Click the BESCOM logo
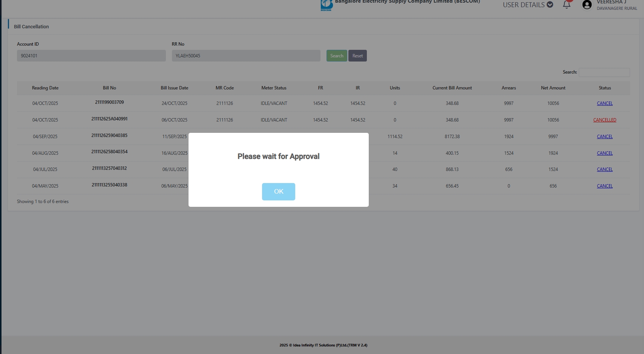This screenshot has height=354, width=644. click(327, 5)
